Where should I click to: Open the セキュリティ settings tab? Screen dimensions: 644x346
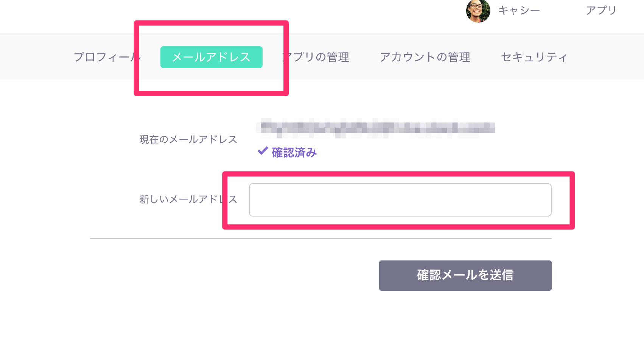(x=534, y=57)
